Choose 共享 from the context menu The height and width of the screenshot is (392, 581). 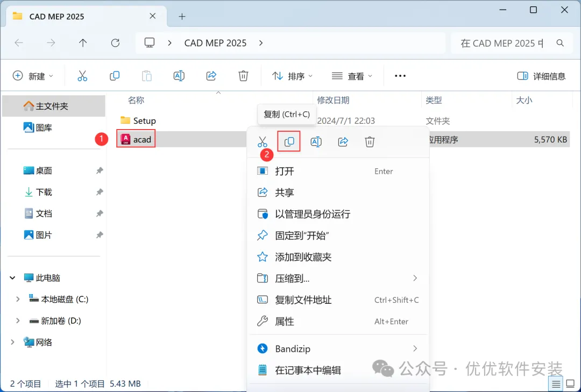338,193
